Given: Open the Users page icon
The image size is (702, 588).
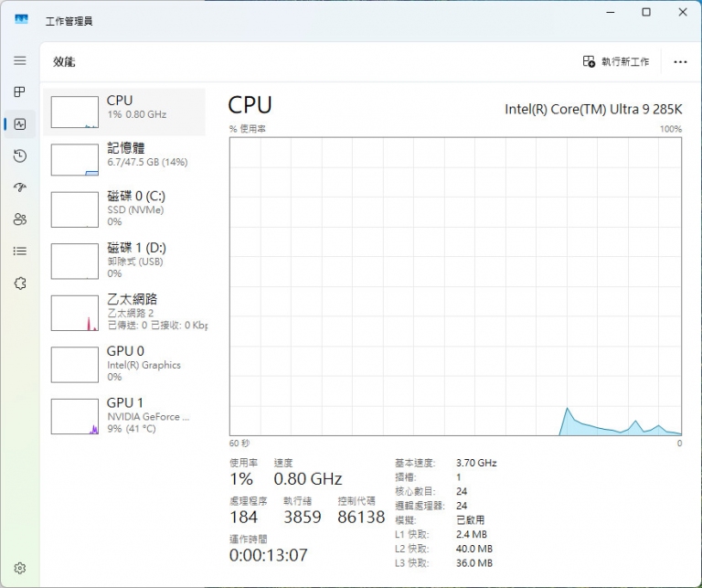Looking at the screenshot, I should 20,219.
